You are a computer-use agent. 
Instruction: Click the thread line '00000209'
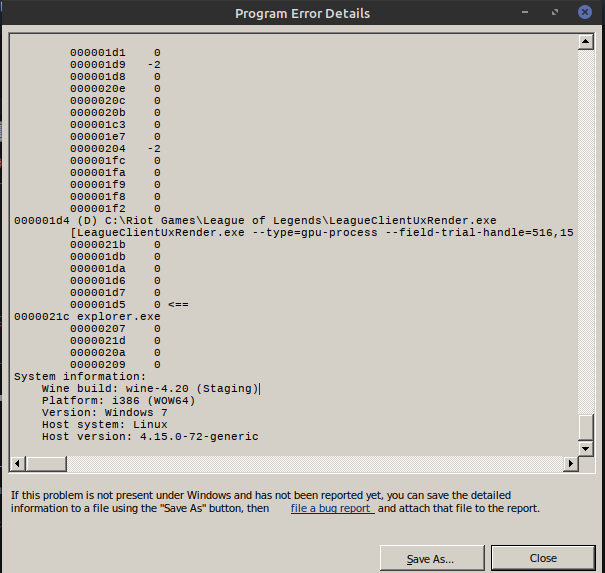pos(115,365)
